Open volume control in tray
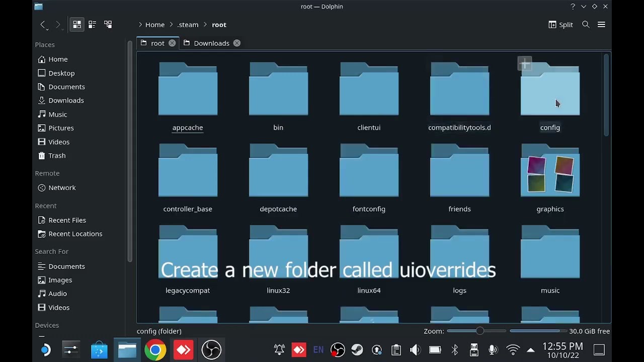 416,350
